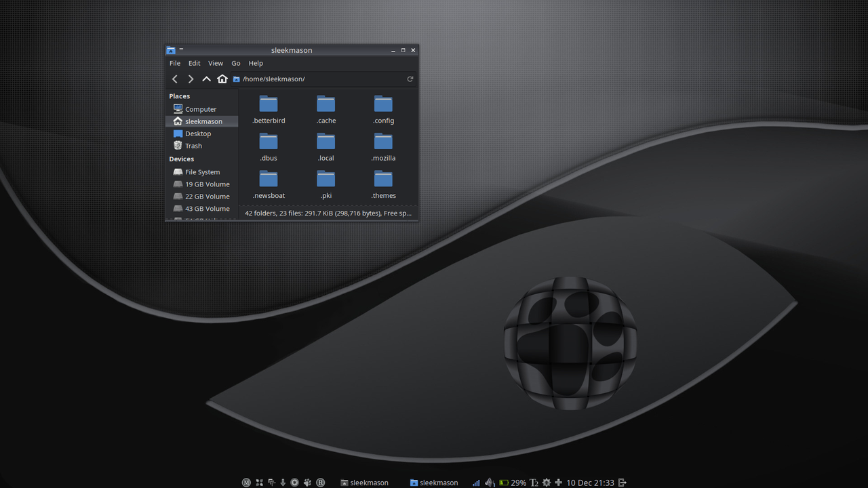Switch to sleekmason task with blue folder

pyautogui.click(x=434, y=483)
